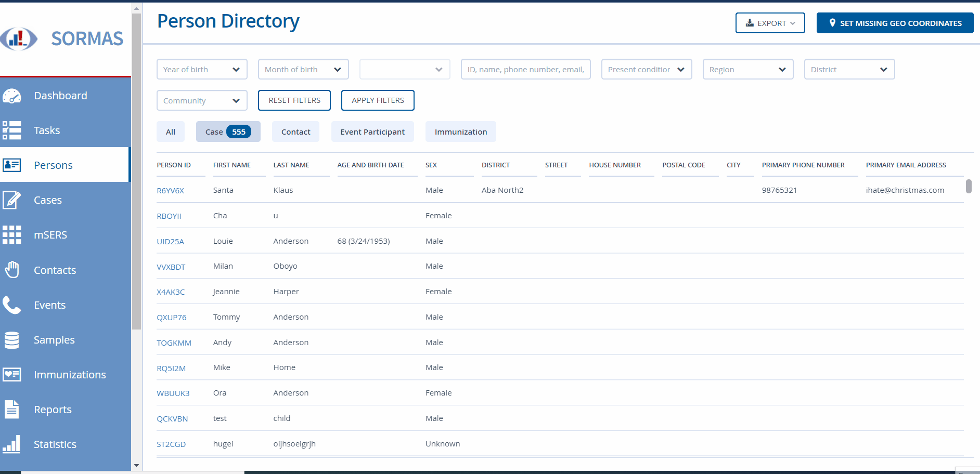Click the Cases pencil icon
The width and height of the screenshot is (980, 474).
click(11, 200)
